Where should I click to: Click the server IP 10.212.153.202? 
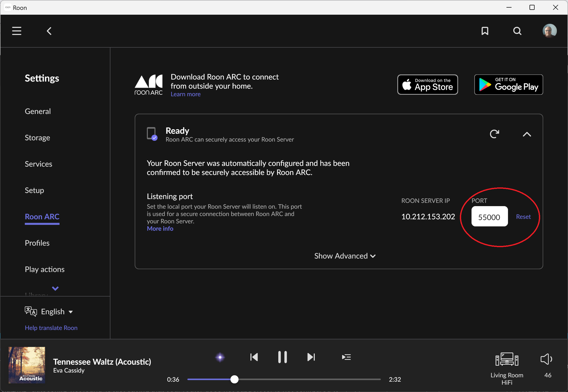pyautogui.click(x=428, y=217)
